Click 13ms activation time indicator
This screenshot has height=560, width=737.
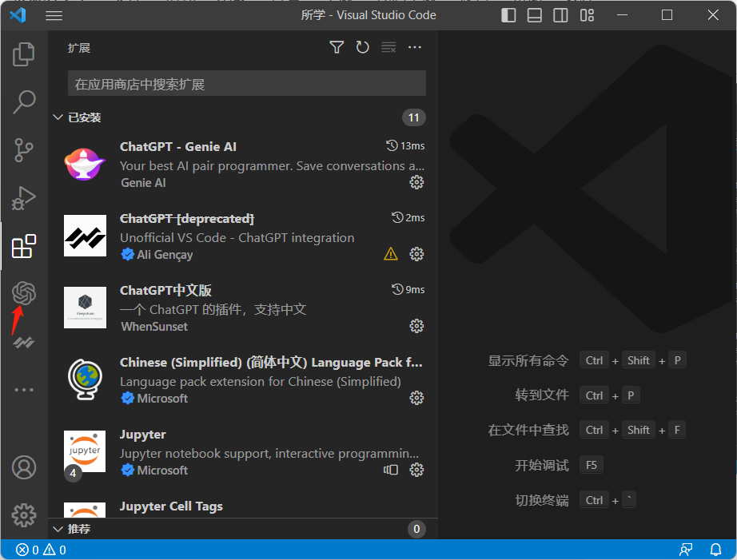pos(405,146)
